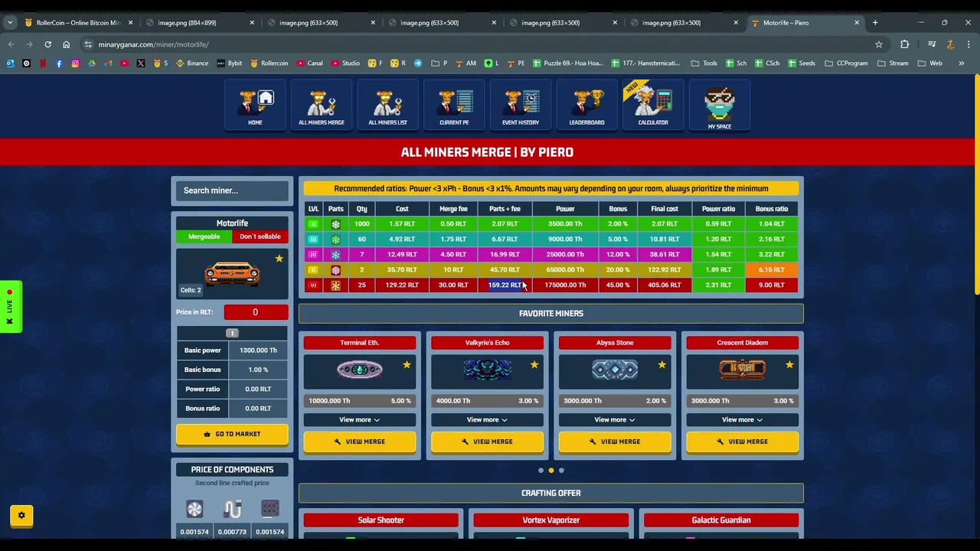Open the ALL MINERS LIST icon
Image resolution: width=980 pixels, height=551 pixels.
388,105
